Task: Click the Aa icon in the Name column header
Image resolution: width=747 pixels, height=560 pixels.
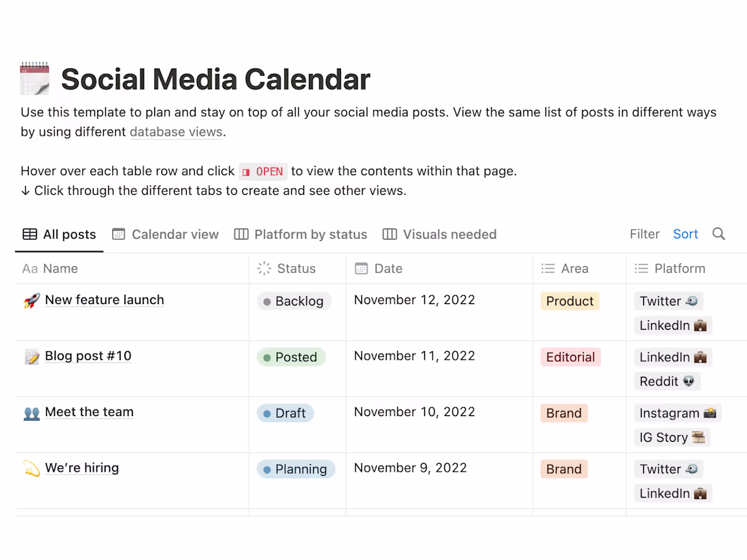Action: (x=29, y=268)
